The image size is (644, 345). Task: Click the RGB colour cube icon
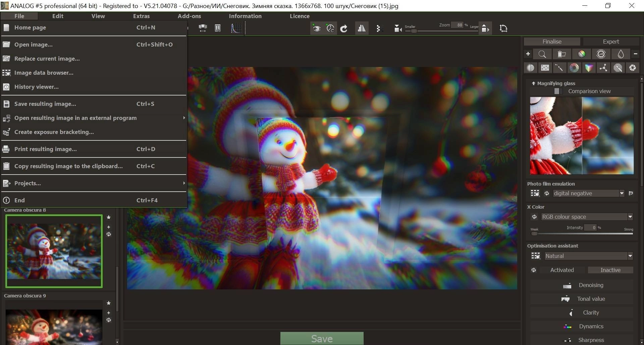tap(588, 68)
